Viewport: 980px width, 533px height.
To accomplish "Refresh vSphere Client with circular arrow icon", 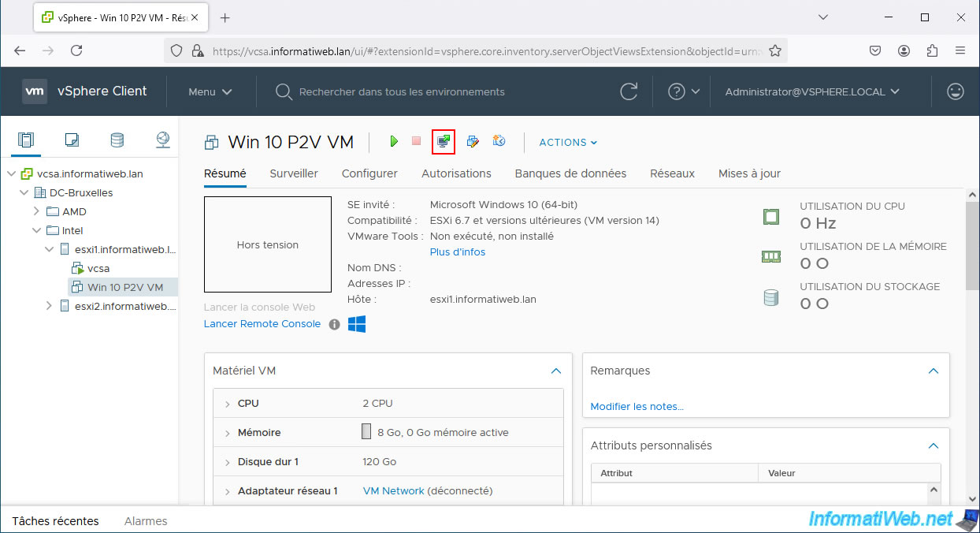I will coord(629,91).
